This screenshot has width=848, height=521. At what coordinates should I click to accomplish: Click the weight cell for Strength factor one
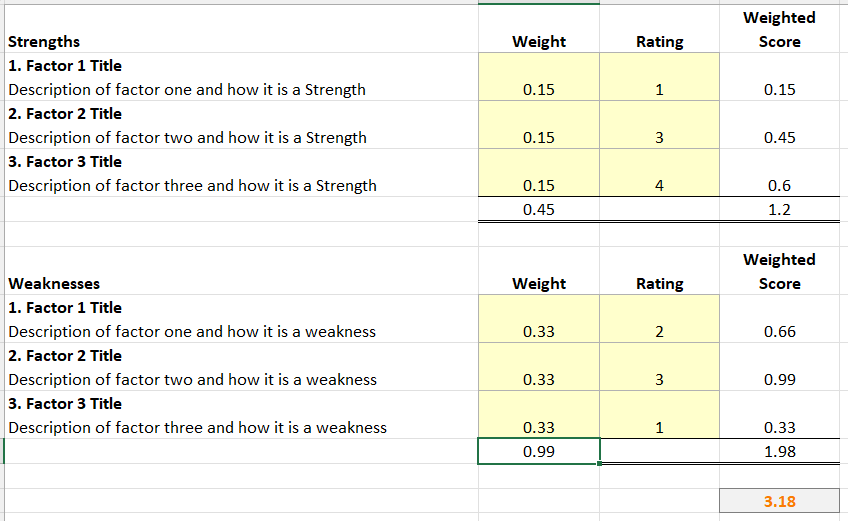(539, 90)
